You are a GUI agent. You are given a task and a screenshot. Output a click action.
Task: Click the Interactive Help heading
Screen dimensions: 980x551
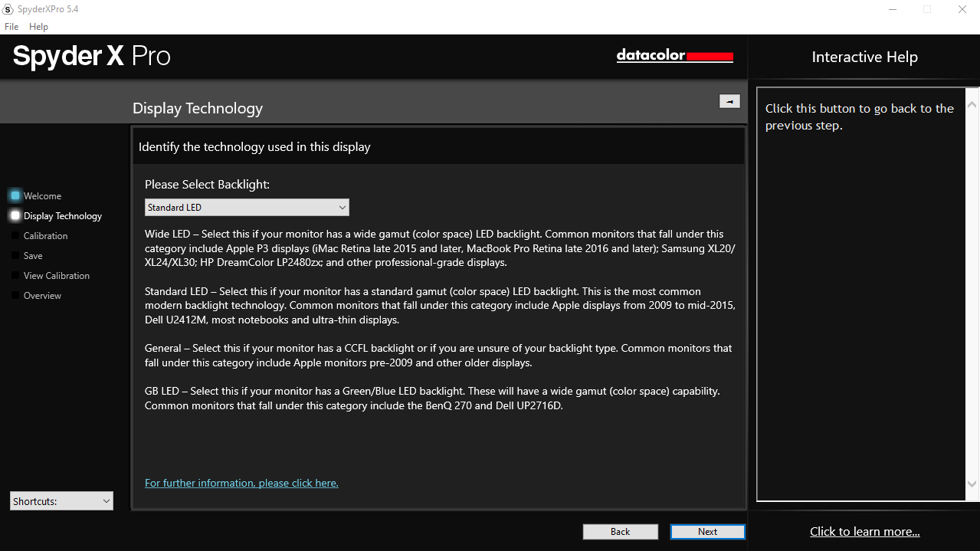(x=864, y=57)
